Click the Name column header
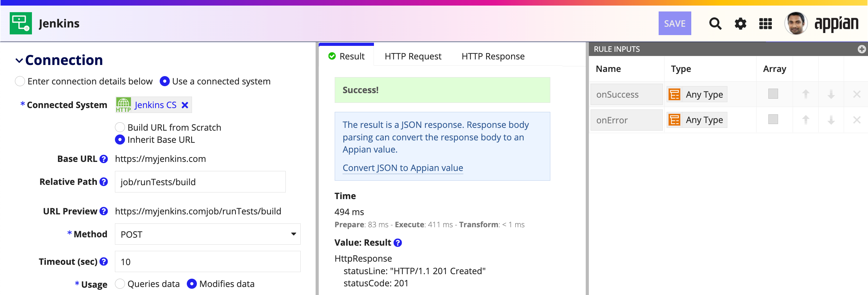 (x=608, y=69)
